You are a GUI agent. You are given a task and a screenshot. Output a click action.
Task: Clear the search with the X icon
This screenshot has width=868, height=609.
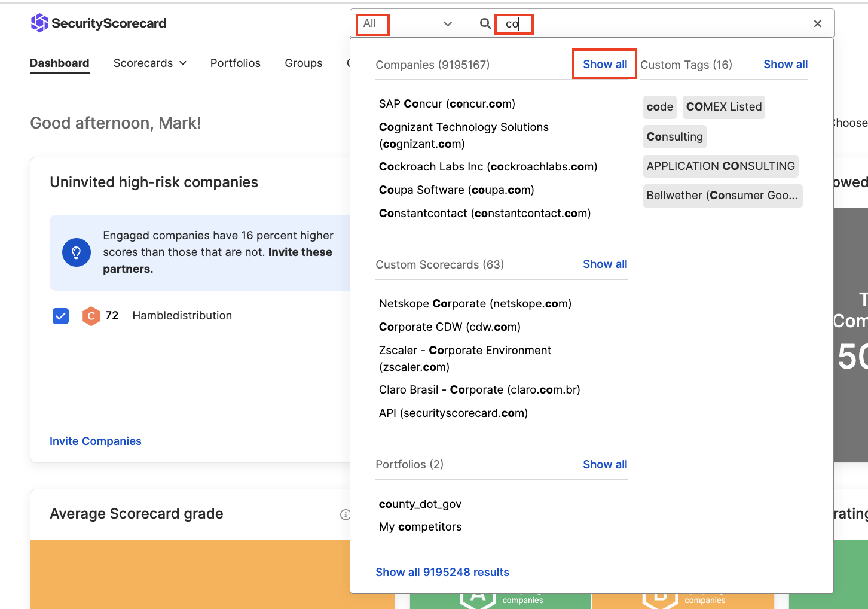[817, 23]
